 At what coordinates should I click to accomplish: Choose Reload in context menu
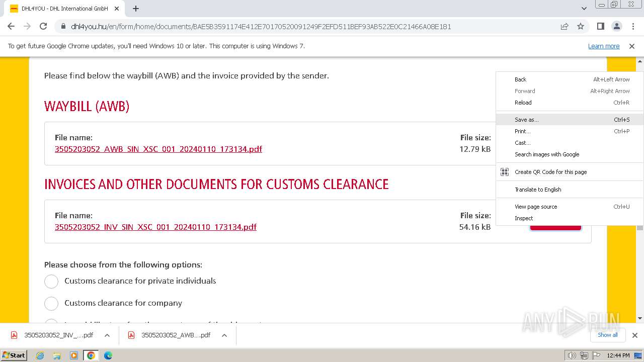click(x=570, y=103)
